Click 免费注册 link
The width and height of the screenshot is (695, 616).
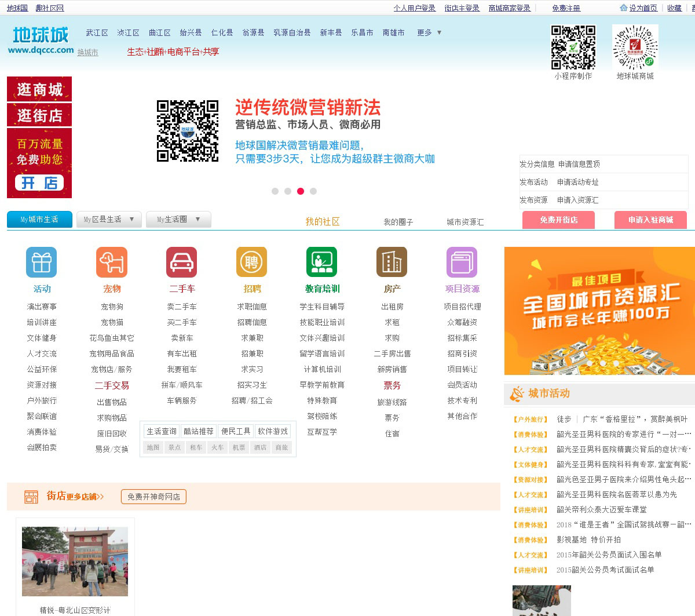[566, 8]
